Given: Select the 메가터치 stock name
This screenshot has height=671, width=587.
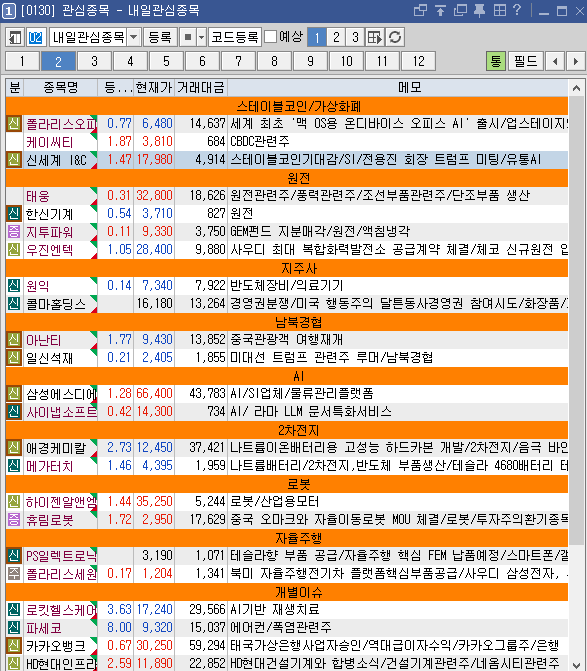Looking at the screenshot, I should pos(50,466).
